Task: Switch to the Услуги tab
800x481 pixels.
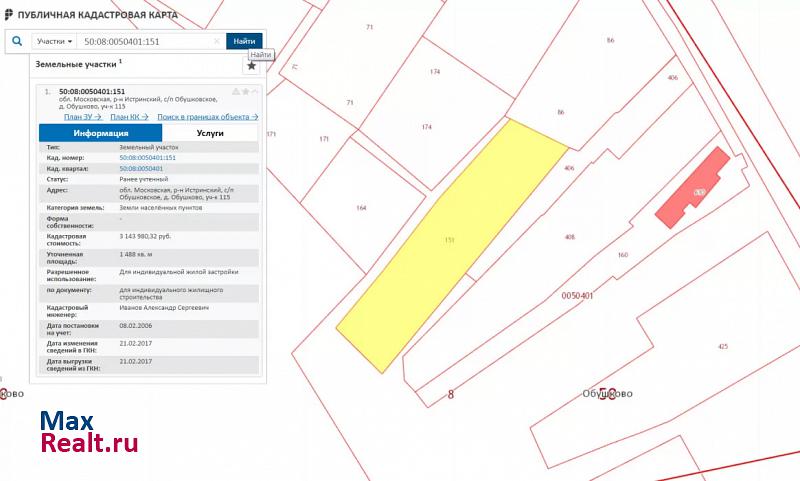Action: tap(210, 132)
